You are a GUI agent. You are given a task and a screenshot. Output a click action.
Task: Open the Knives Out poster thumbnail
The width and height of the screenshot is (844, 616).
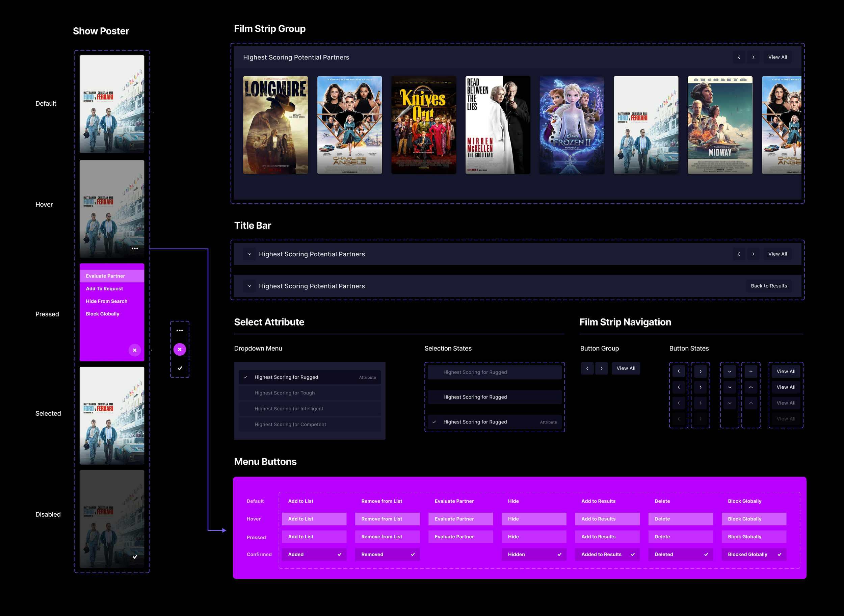[423, 125]
